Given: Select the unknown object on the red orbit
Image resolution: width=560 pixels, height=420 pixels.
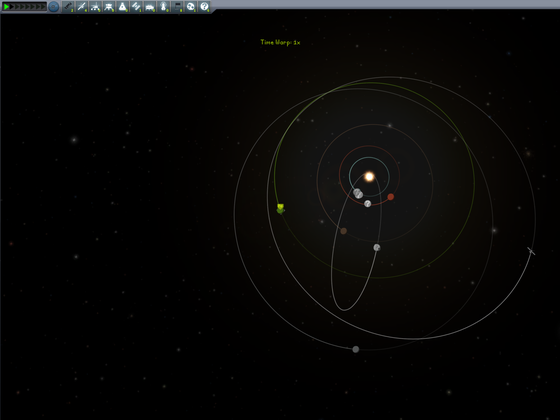Looking at the screenshot, I should coord(368,204).
